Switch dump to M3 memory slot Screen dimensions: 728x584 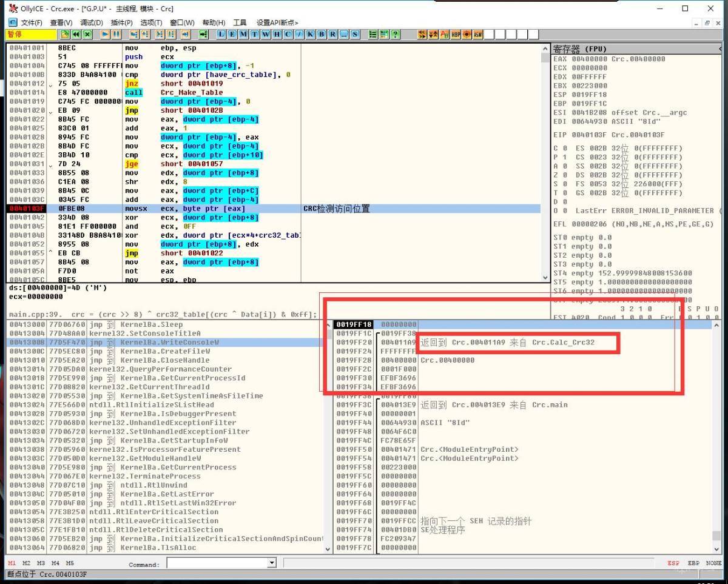point(41,563)
